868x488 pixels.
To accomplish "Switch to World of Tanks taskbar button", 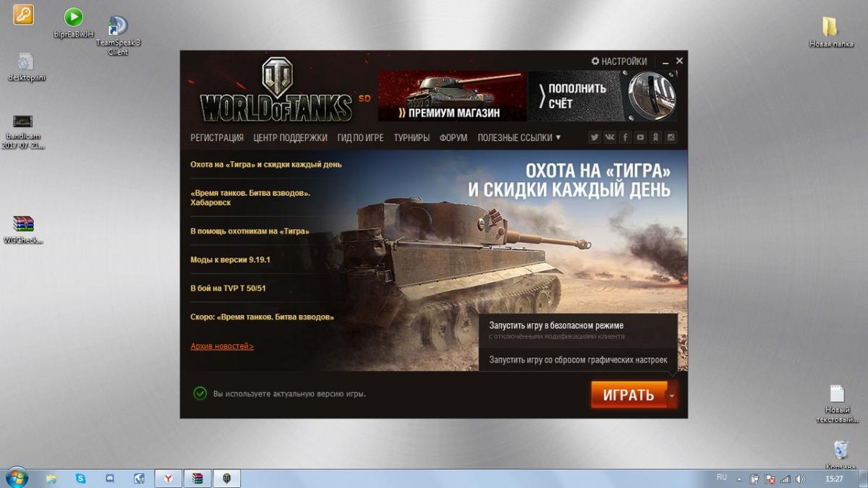I will click(226, 479).
